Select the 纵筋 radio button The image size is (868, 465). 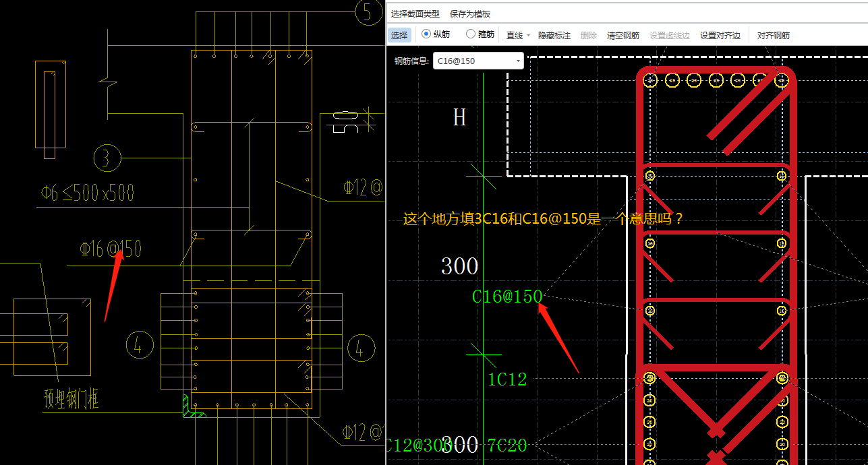pos(436,34)
